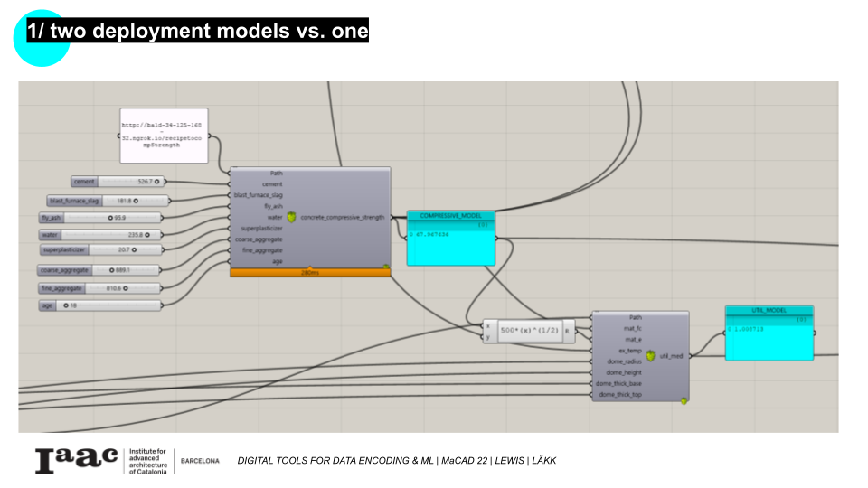Select the fly_ash number slider
Screen dimensions: 868x488
coord(99,218)
